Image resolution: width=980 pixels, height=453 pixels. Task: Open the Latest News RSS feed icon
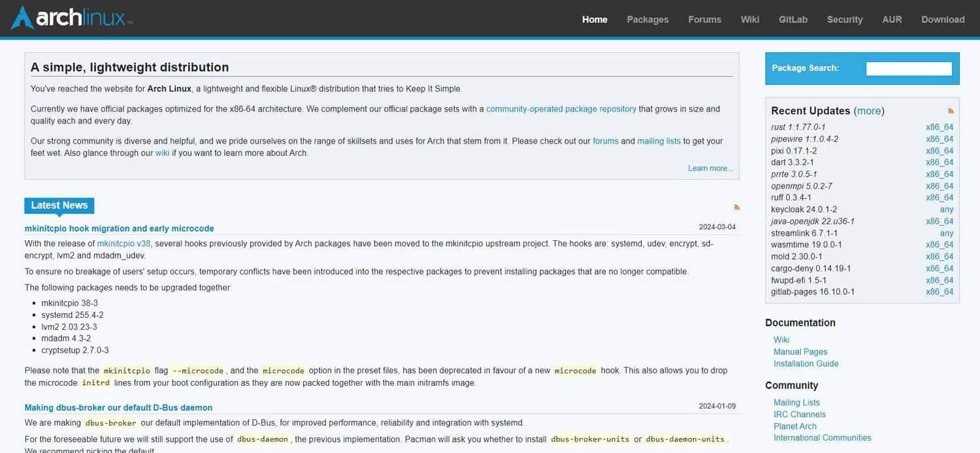tap(736, 207)
